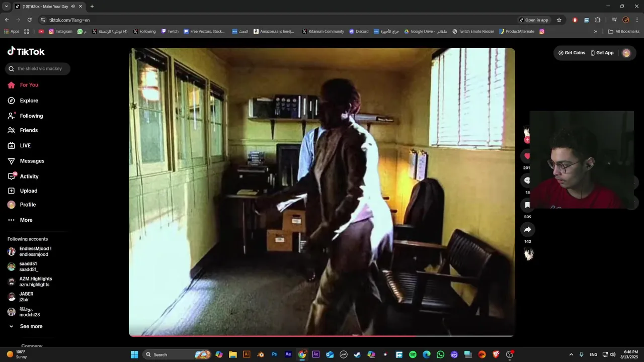Share the video with arrow icon
Viewport: 644px width, 362px height.
527,230
